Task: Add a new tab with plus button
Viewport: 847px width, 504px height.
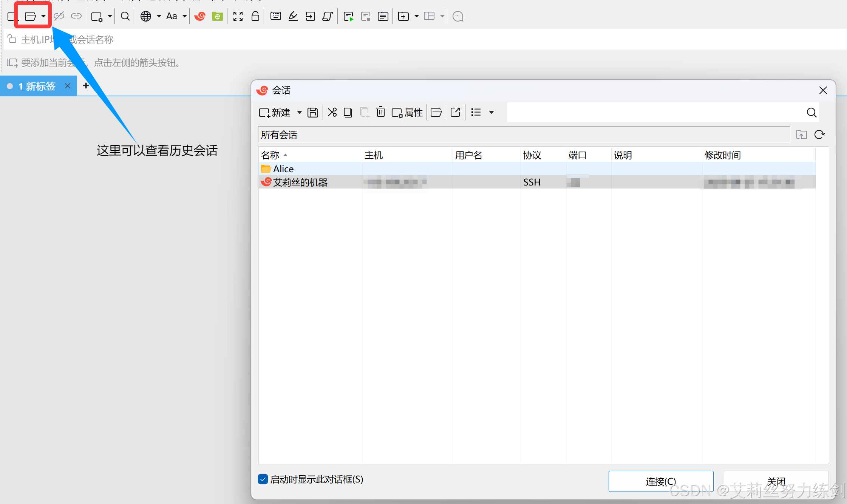Action: (86, 86)
